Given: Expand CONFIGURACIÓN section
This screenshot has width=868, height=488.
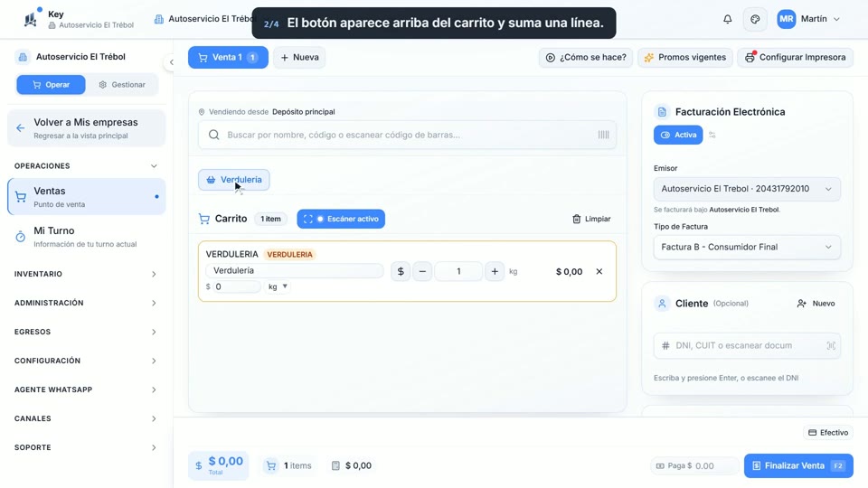Looking at the screenshot, I should [87, 361].
